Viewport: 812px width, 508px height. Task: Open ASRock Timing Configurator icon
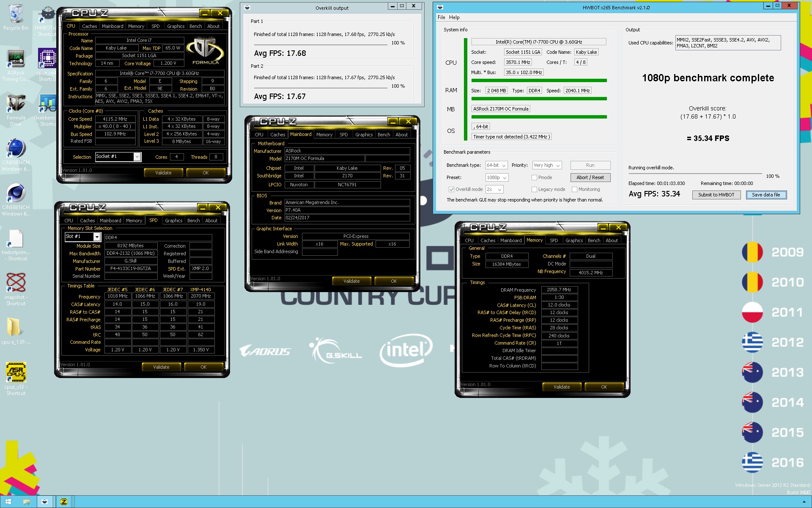[16, 65]
